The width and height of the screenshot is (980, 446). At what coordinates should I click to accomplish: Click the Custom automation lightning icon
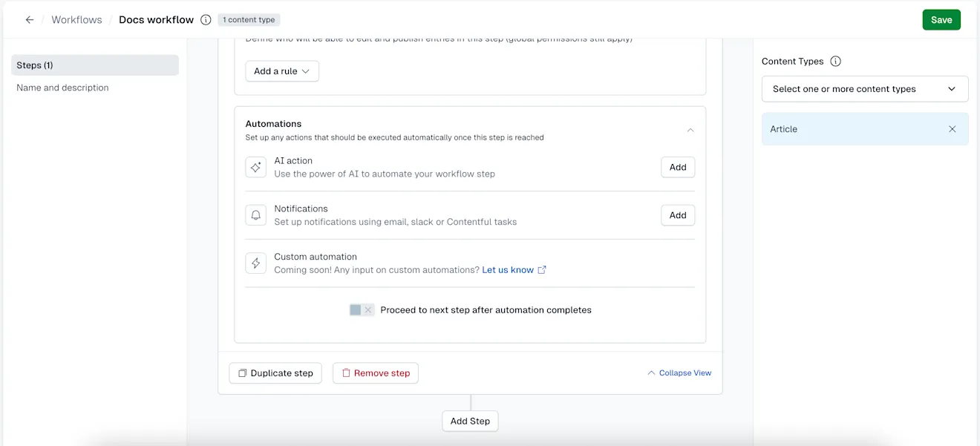click(x=255, y=263)
